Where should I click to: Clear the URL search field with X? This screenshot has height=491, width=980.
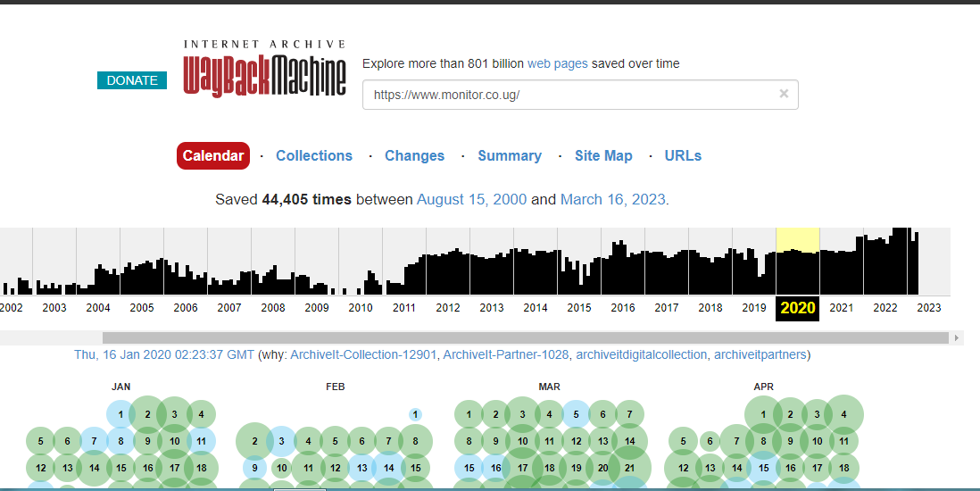tap(784, 94)
